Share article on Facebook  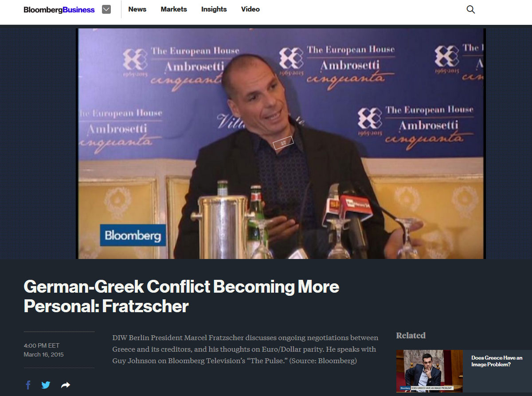pos(28,385)
